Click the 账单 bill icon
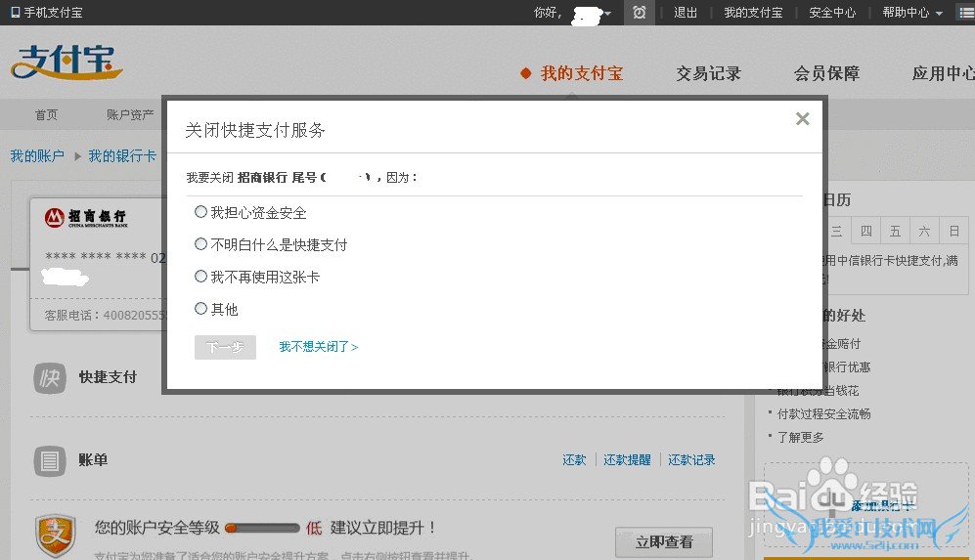Image resolution: width=975 pixels, height=560 pixels. (50, 460)
